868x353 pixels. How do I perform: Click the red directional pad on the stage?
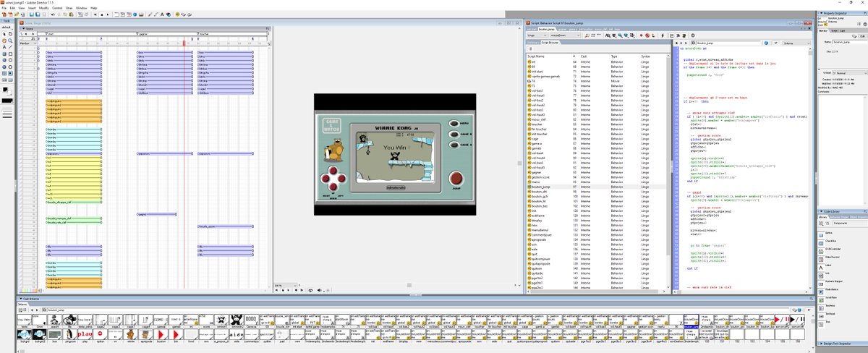[x=333, y=179]
